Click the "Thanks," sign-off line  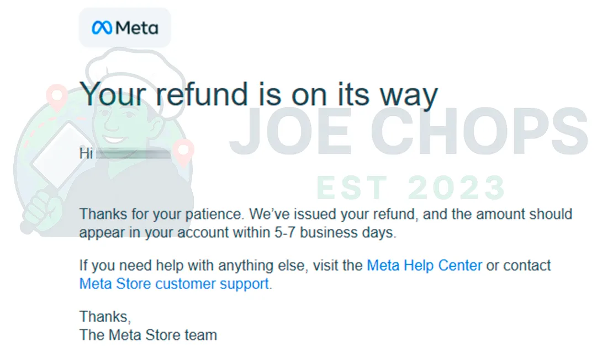coord(105,317)
